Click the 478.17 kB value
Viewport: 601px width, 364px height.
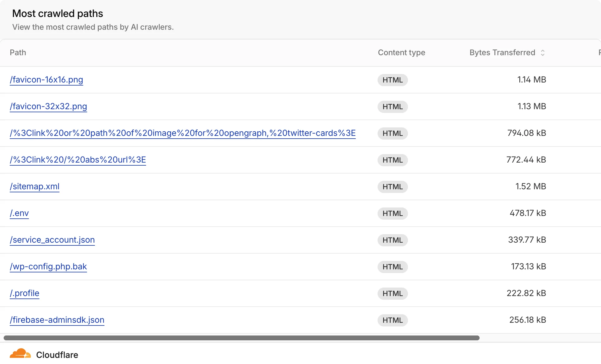pyautogui.click(x=528, y=213)
